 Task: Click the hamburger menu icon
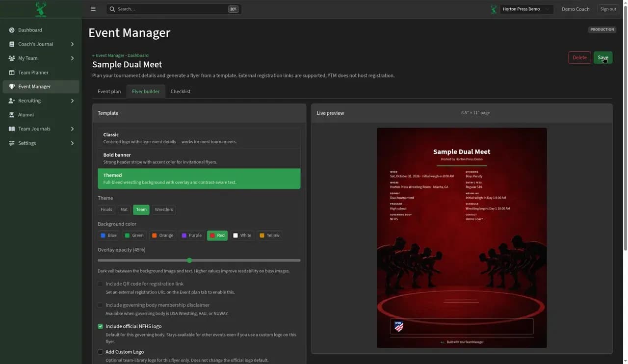coord(93,9)
